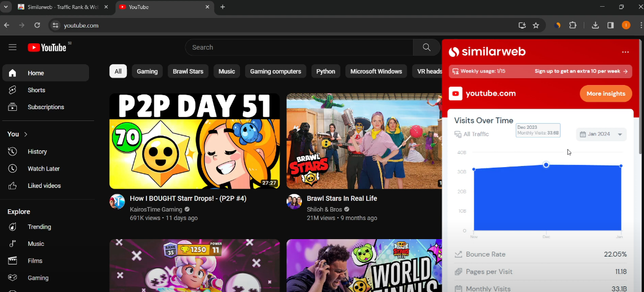Click in the YouTube search field
The width and height of the screenshot is (644, 292).
pyautogui.click(x=299, y=47)
